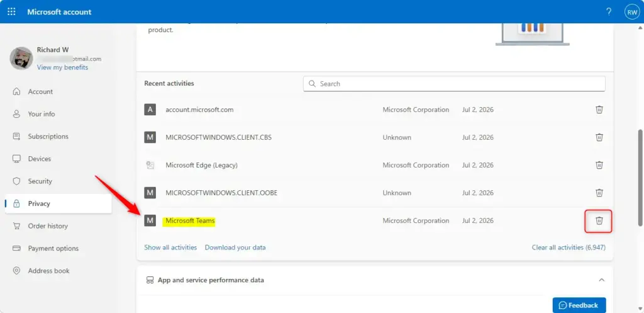Screen dimensions: 644x313
Task: Select the Microsoft Teams activity name
Action: click(190, 221)
